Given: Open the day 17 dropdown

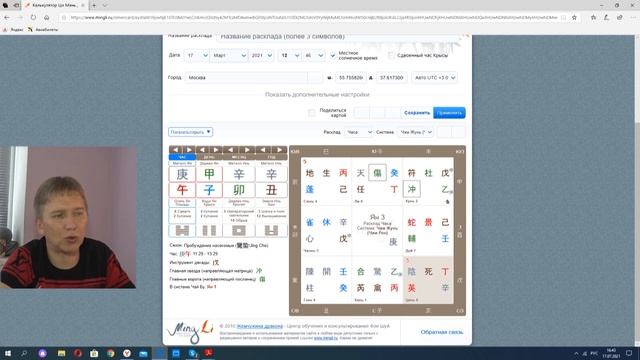Looking at the screenshot, I should pyautogui.click(x=196, y=56).
